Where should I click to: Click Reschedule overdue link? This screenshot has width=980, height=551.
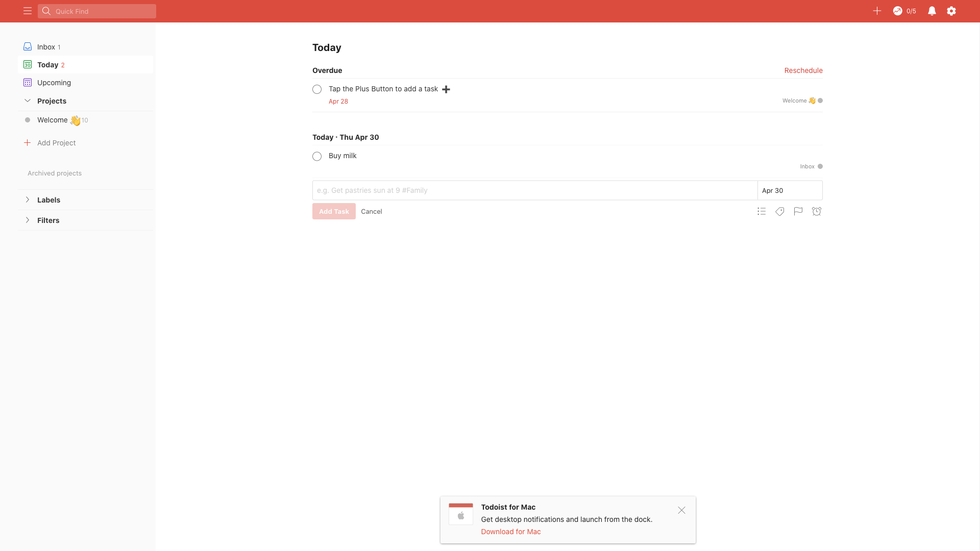tap(803, 70)
